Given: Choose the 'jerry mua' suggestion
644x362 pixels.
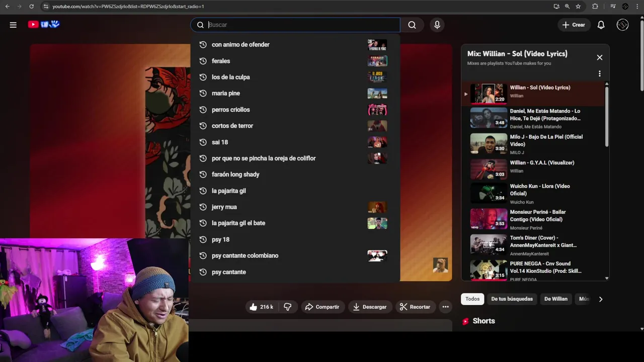Looking at the screenshot, I should click(295, 207).
